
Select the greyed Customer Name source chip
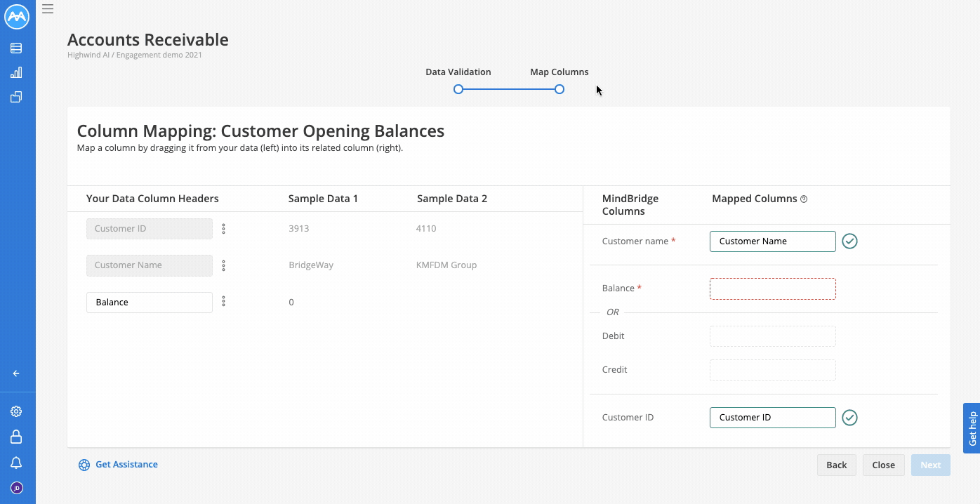click(x=150, y=265)
